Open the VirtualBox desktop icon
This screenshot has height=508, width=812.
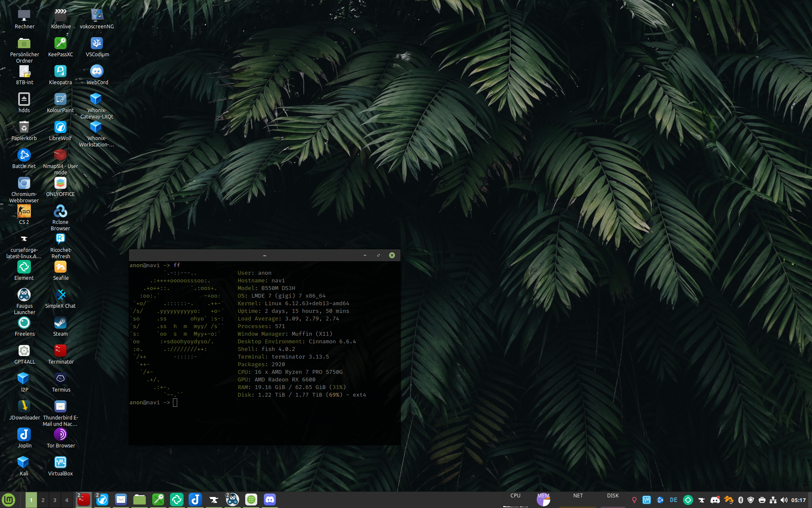click(x=60, y=463)
